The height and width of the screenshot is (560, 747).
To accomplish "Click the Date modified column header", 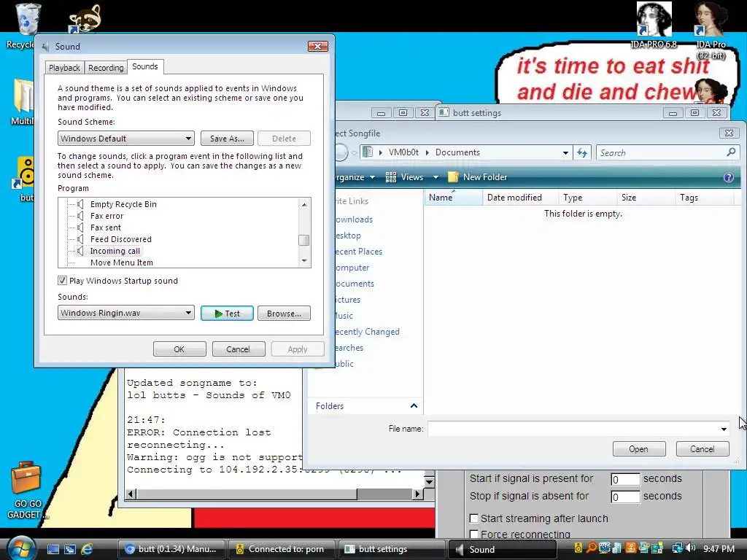I will coord(519,197).
